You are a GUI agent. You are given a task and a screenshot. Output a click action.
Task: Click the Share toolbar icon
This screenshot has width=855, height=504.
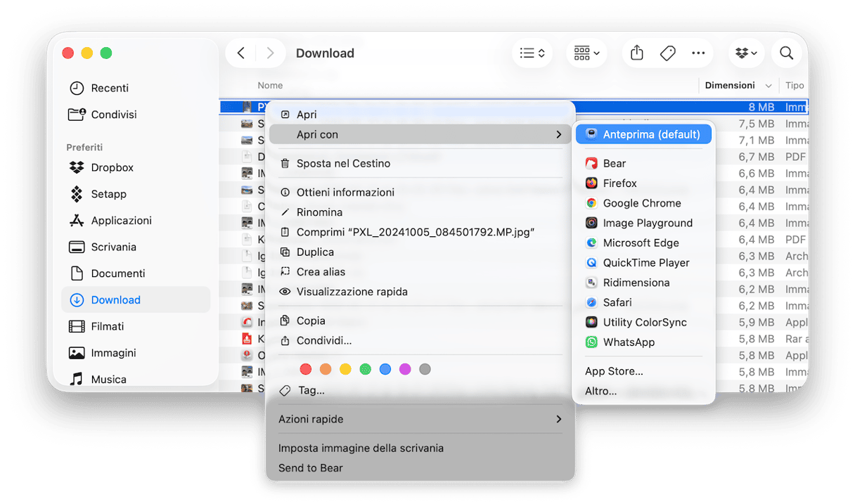tap(637, 53)
